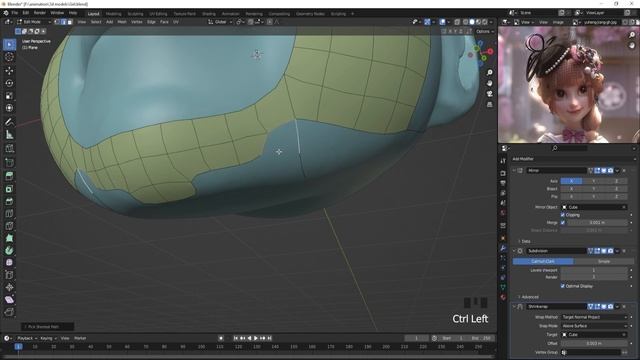The height and width of the screenshot is (360, 640).
Task: Enable edge select mode
Action: point(64,22)
